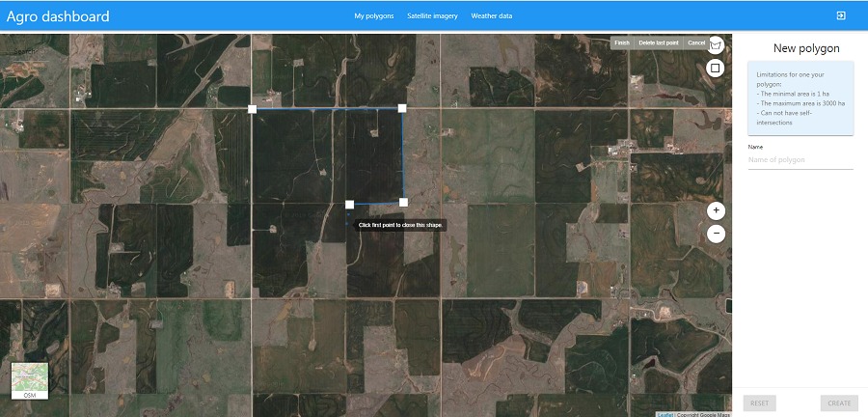
Task: Click the top-right polygon vertex handle
Action: pyautogui.click(x=402, y=108)
